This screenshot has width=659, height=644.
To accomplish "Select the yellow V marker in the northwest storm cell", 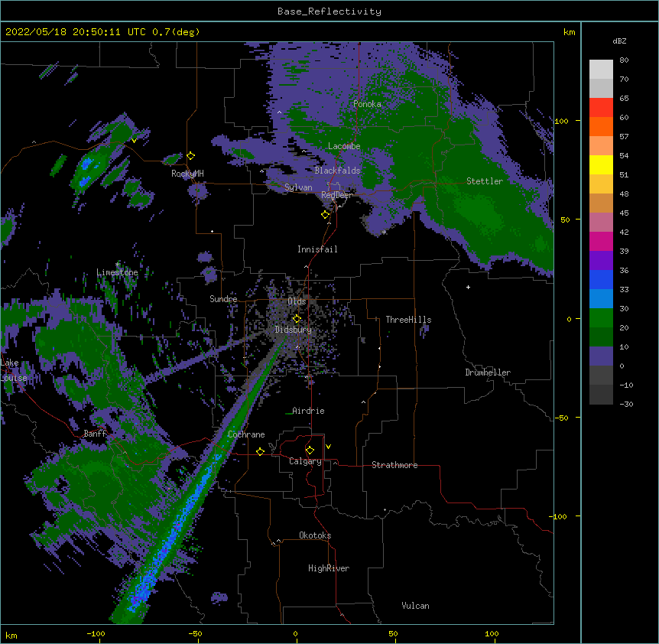I will [x=134, y=141].
